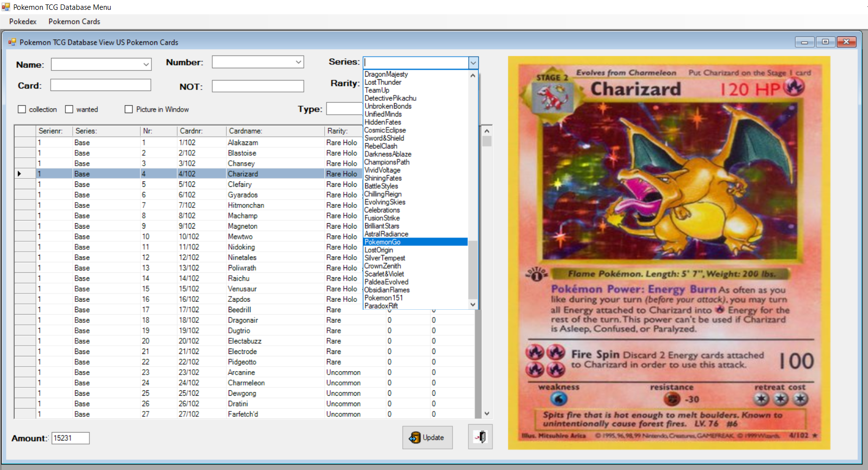The width and height of the screenshot is (868, 470).
Task: Select VividVoltage series option
Action: 415,170
